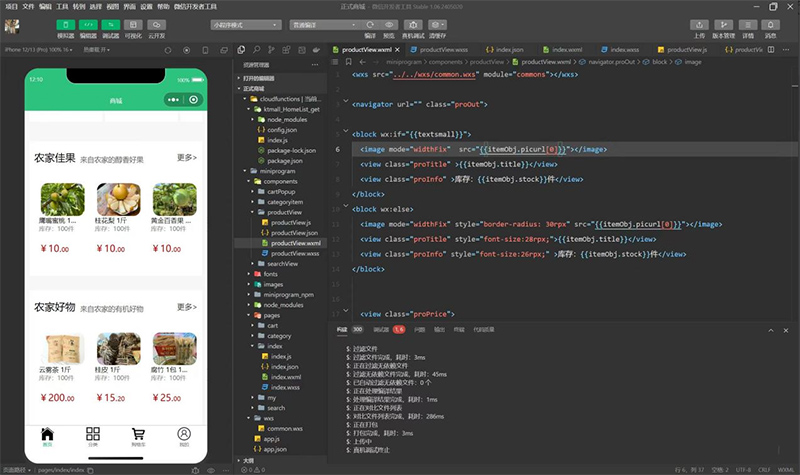The image size is (800, 475).
Task: Open the mini program mode dropdown
Action: [245, 24]
